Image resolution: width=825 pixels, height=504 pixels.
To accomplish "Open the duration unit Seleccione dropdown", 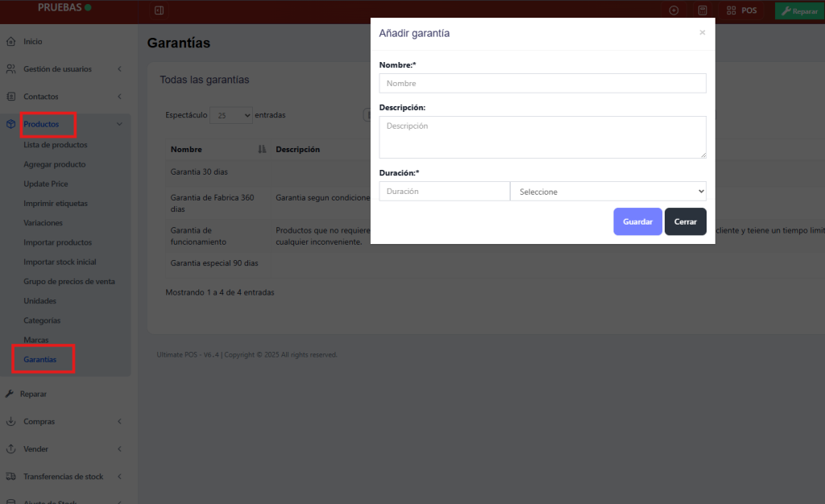I will 608,192.
